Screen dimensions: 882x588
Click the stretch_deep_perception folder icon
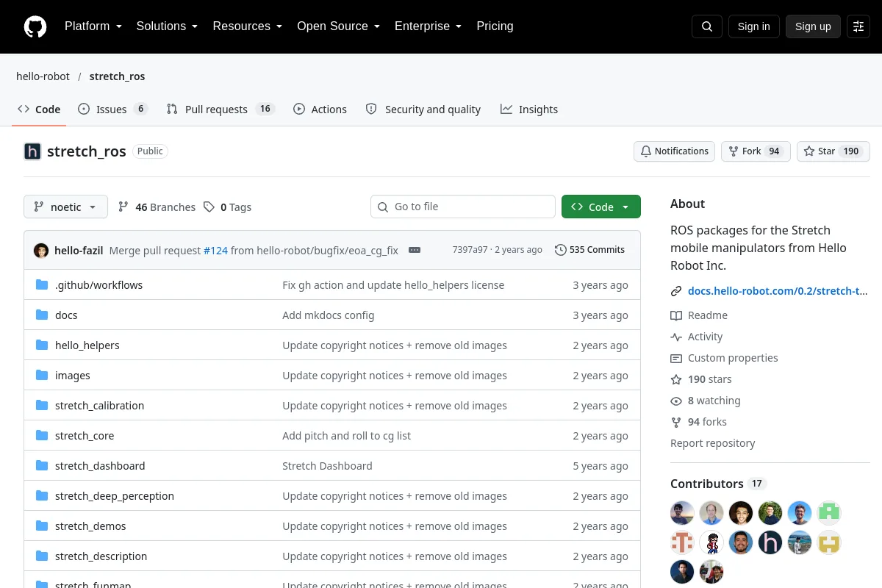pyautogui.click(x=42, y=496)
